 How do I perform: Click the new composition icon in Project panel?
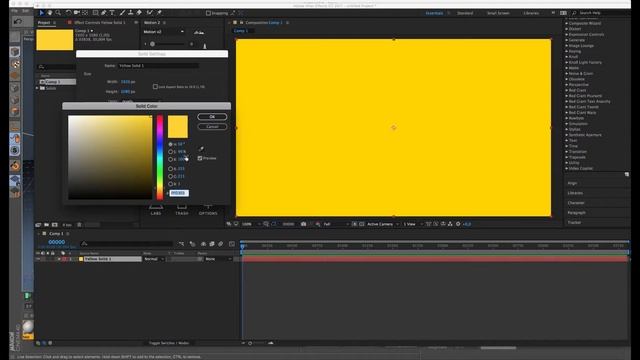pyautogui.click(x=55, y=225)
